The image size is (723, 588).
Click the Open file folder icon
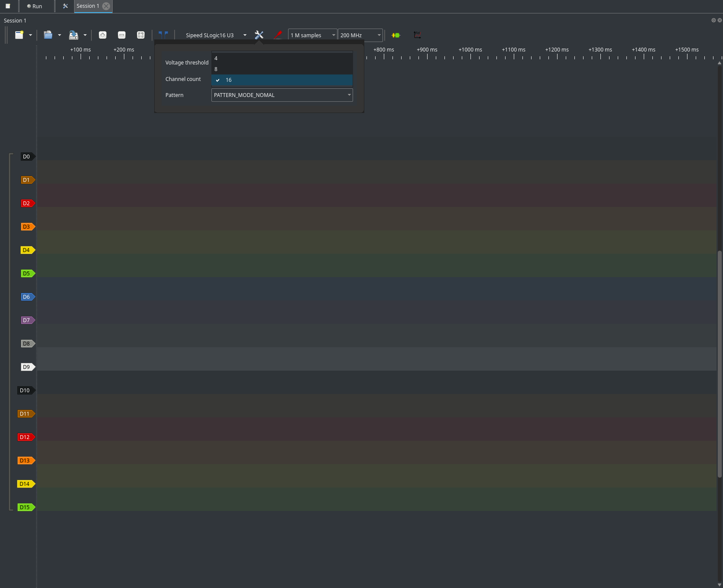[x=48, y=35]
